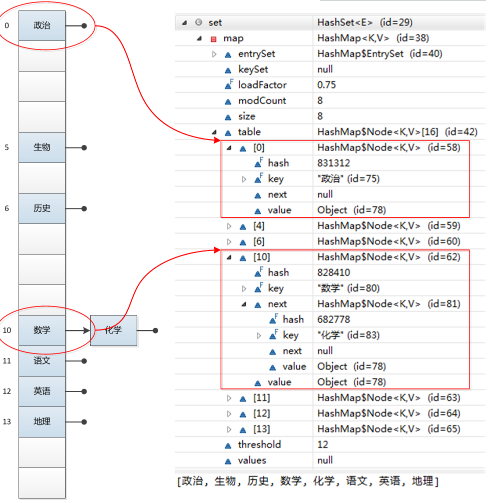
Task: Expand the [4] table entry
Action: tap(229, 226)
